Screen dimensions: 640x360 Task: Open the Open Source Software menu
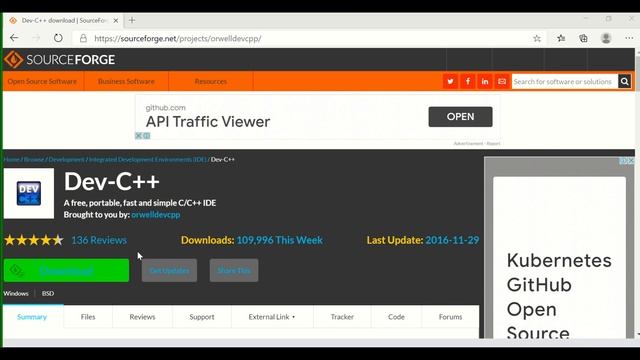[x=42, y=81]
